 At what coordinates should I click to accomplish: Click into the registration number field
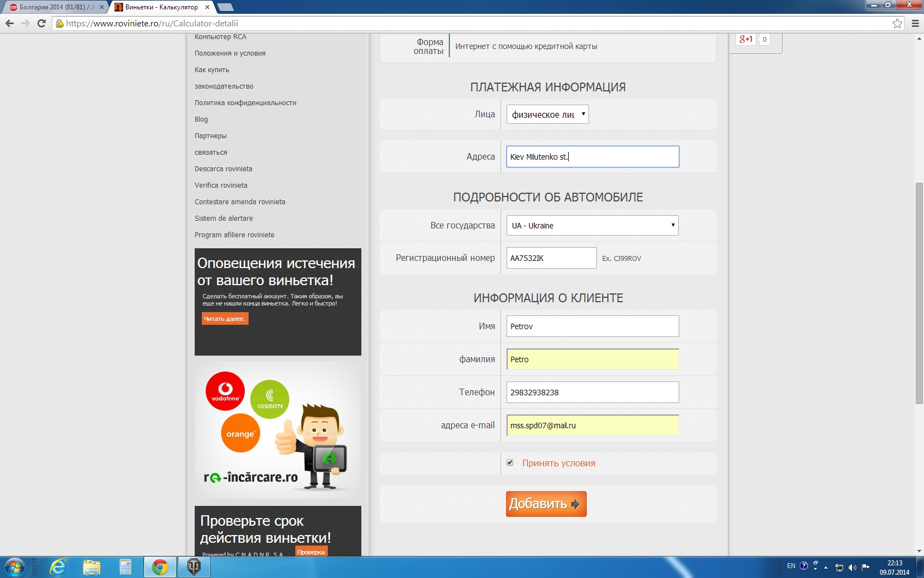tap(551, 258)
